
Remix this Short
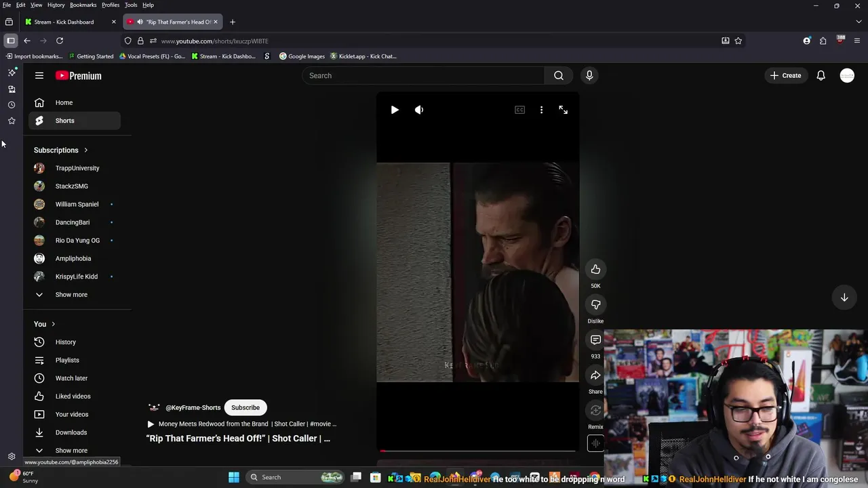click(595, 411)
